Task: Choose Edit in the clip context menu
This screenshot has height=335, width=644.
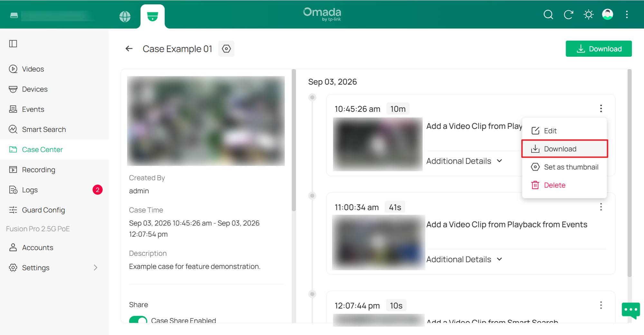Action: pos(564,131)
